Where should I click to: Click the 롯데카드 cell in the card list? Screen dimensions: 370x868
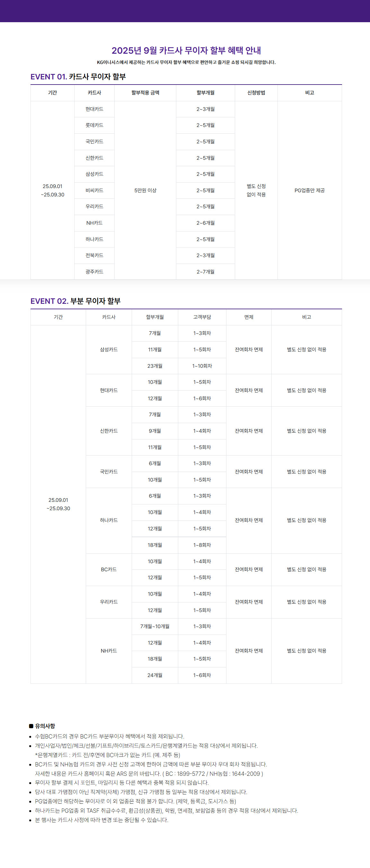coord(94,125)
